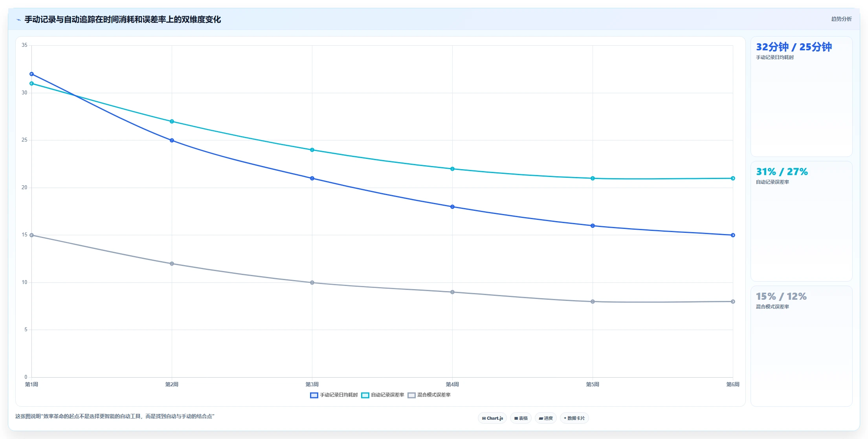Viewport: 868px width, 439px height.
Task: Select cyan data point at 第3周 (24)
Action: (x=312, y=150)
